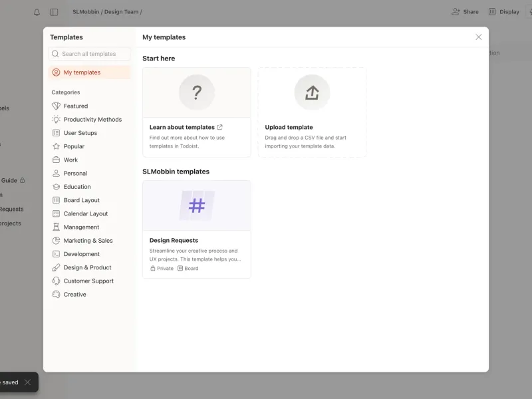
Task: Click the Marketing & Sales pie chart icon
Action: pos(56,241)
